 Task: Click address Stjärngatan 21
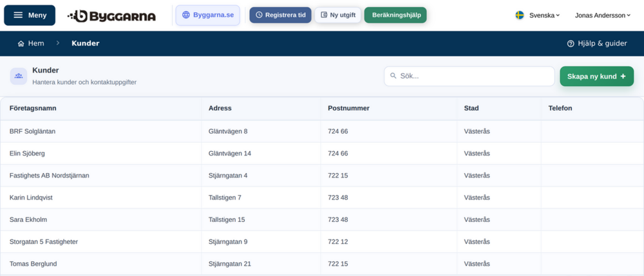pos(230,264)
